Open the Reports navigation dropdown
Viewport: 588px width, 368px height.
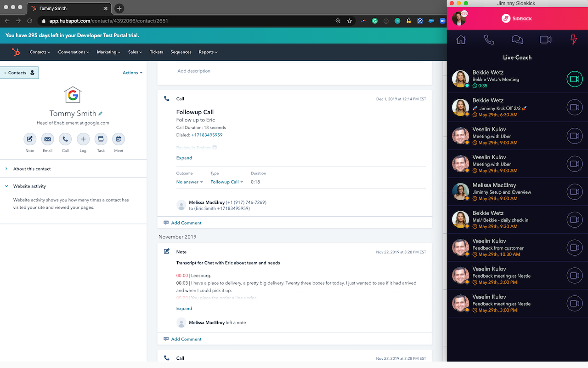click(x=208, y=52)
